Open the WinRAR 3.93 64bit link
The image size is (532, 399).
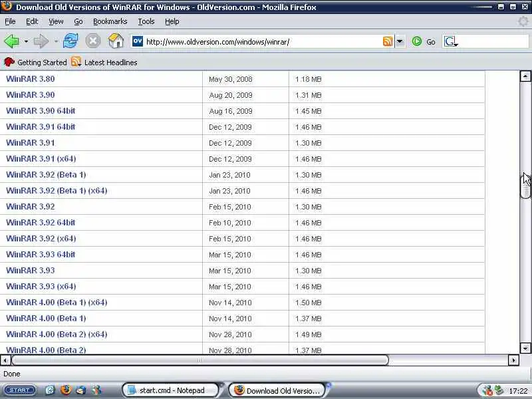41,254
